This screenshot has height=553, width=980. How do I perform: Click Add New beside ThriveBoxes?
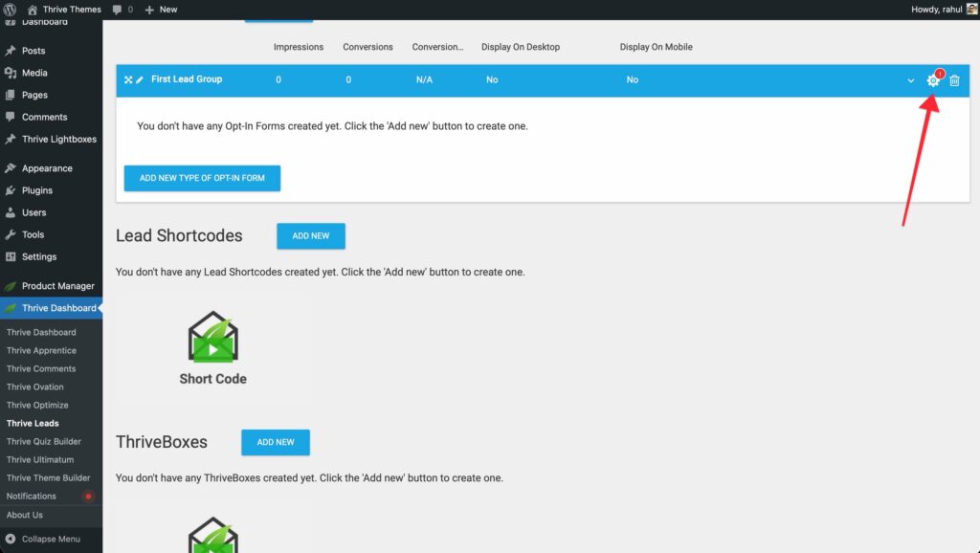pyautogui.click(x=275, y=442)
